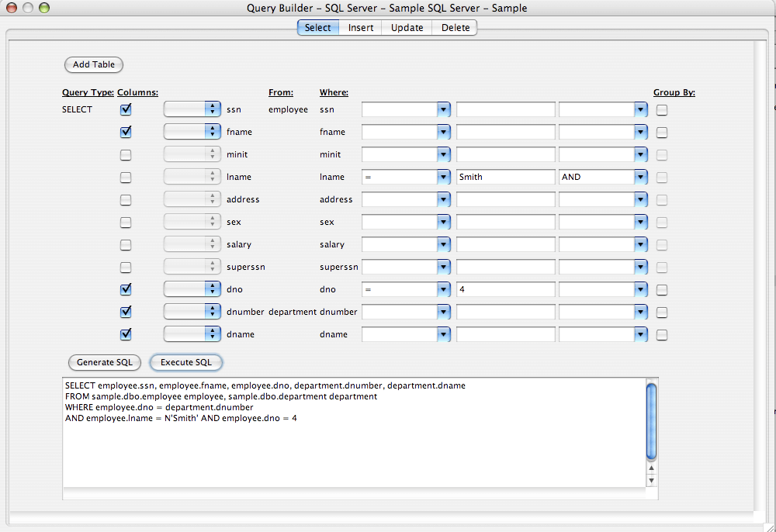Include the salary column checkbox
This screenshot has height=532, width=776.
click(x=126, y=245)
